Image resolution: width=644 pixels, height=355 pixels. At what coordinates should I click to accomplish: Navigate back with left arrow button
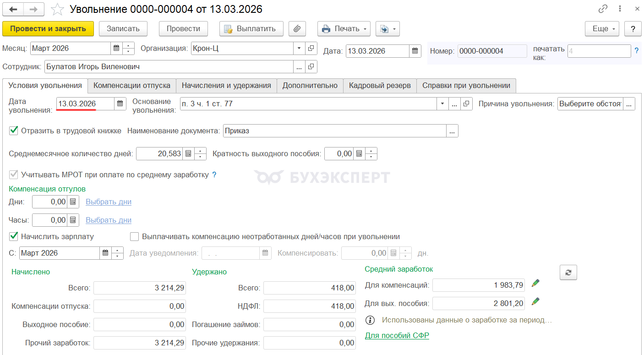pyautogui.click(x=13, y=9)
